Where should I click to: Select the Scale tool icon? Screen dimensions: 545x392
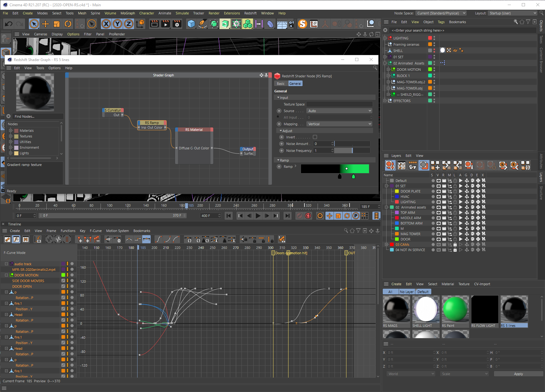click(x=57, y=24)
